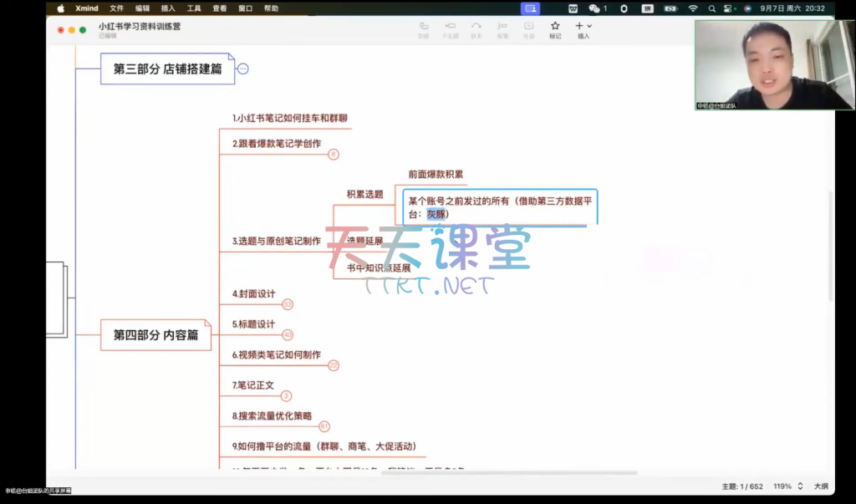Open the WeChat icon in menu bar
856x504 pixels.
click(594, 8)
